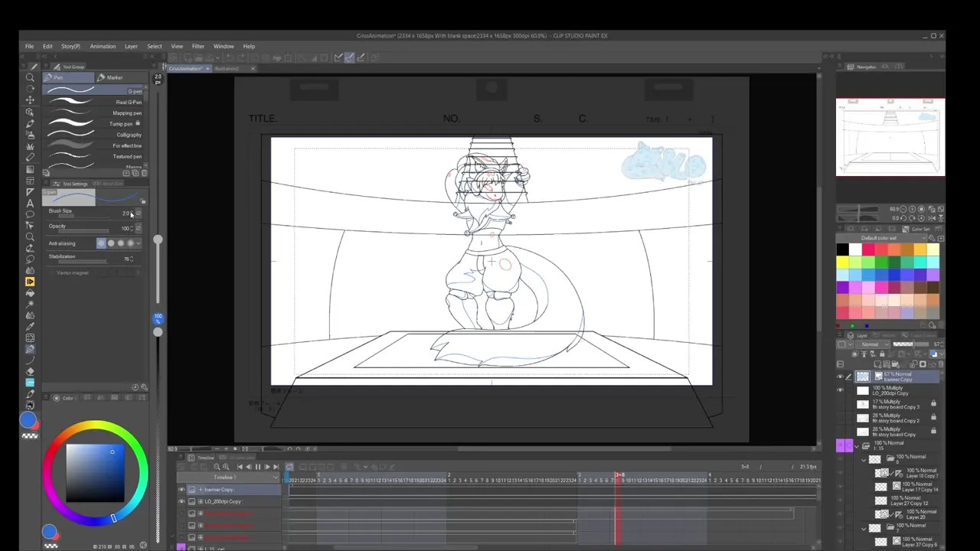Select the Frame border tool
The height and width of the screenshot is (551, 980).
tap(30, 181)
